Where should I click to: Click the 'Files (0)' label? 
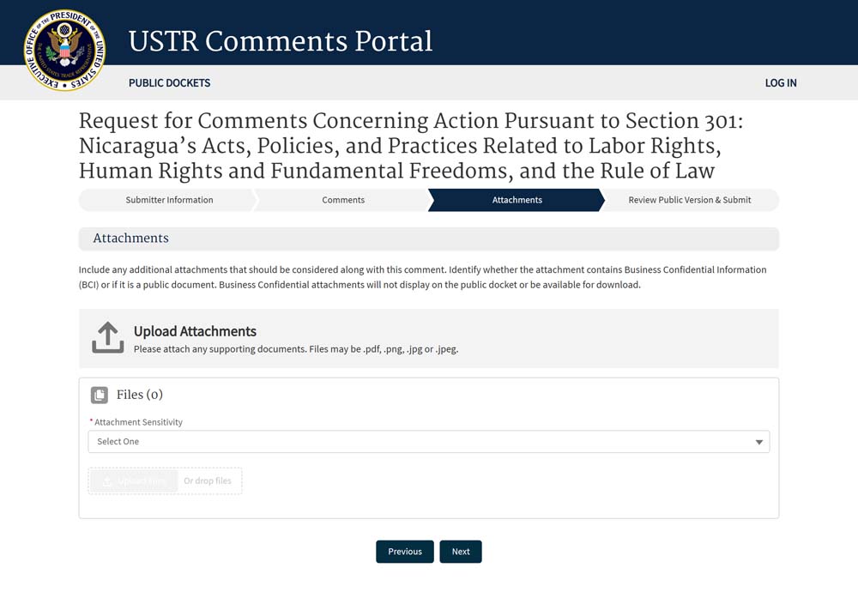click(140, 395)
